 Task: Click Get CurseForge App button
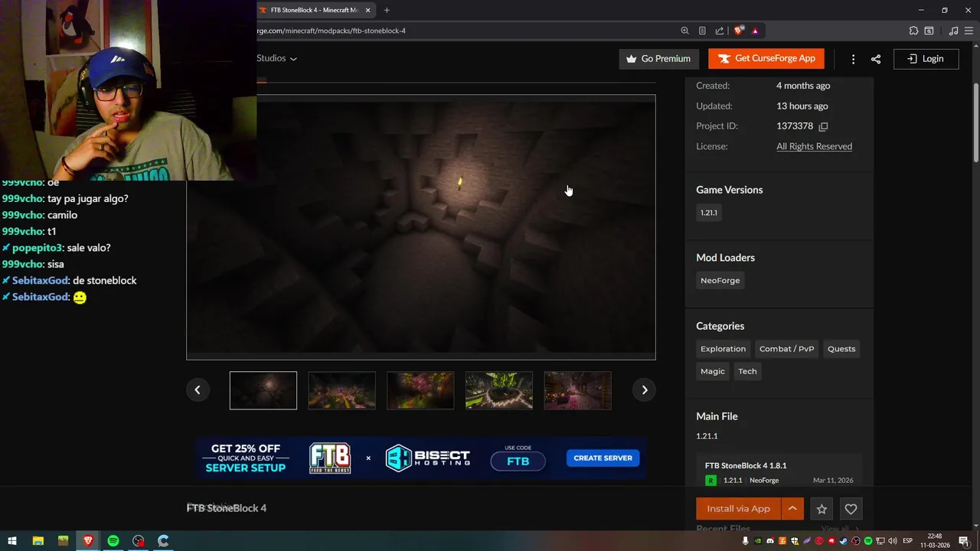click(766, 59)
